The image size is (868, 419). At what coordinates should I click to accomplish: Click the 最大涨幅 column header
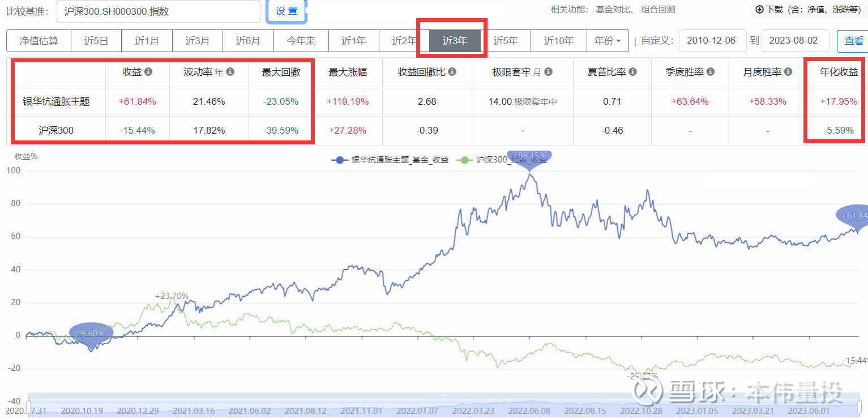(348, 72)
